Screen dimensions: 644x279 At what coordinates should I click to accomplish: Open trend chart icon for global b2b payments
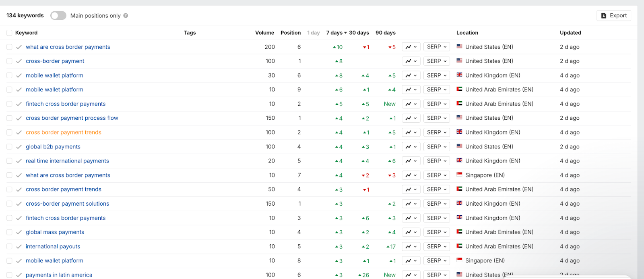pyautogui.click(x=411, y=147)
